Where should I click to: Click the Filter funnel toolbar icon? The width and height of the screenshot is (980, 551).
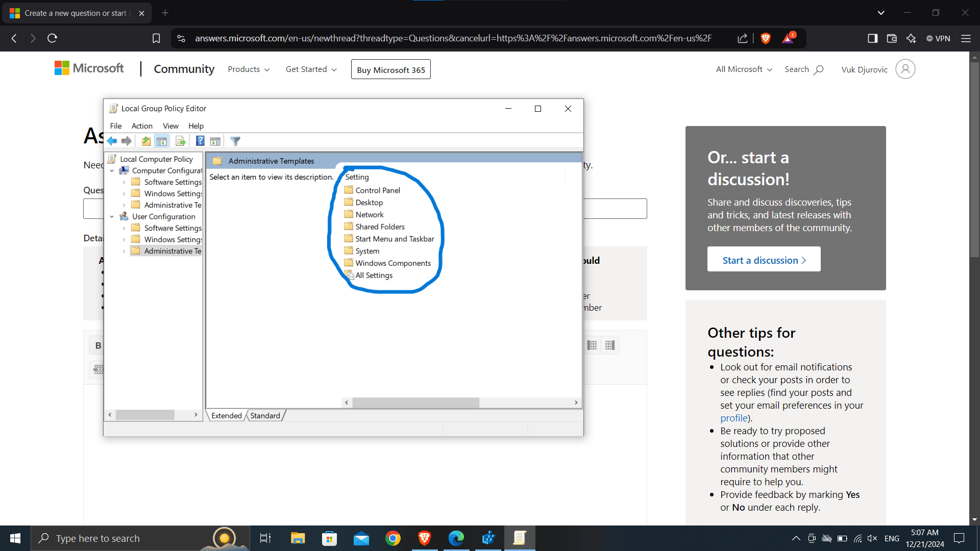[235, 141]
